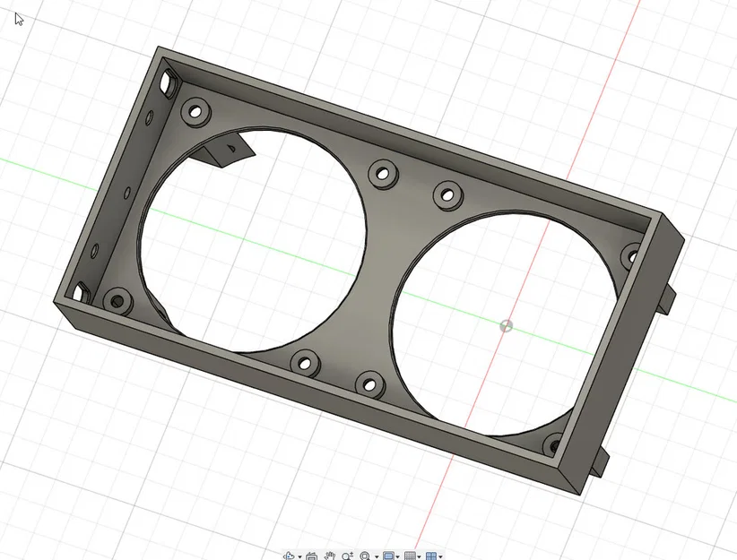Click the Zoom Window fit icon
The image size is (737, 560).
pyautogui.click(x=365, y=556)
